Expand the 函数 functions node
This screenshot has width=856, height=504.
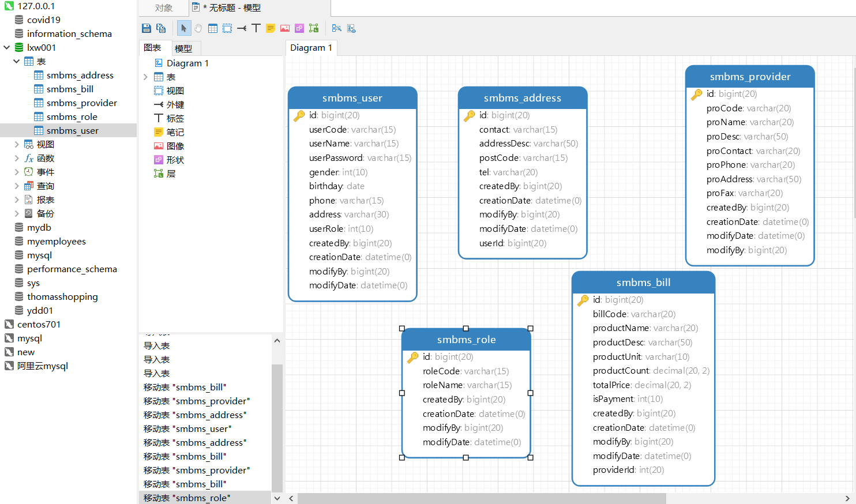[17, 158]
